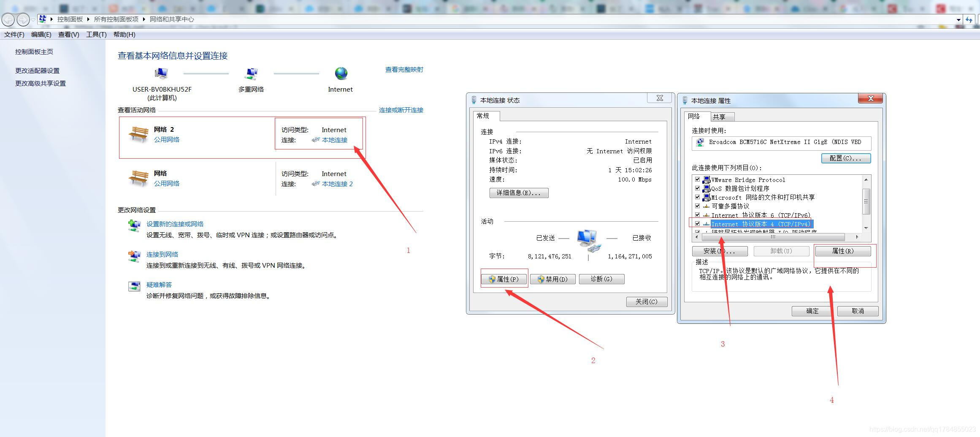Click the Microsoft file and printer sharing icon
Screen dimensions: 980x437
[707, 197]
